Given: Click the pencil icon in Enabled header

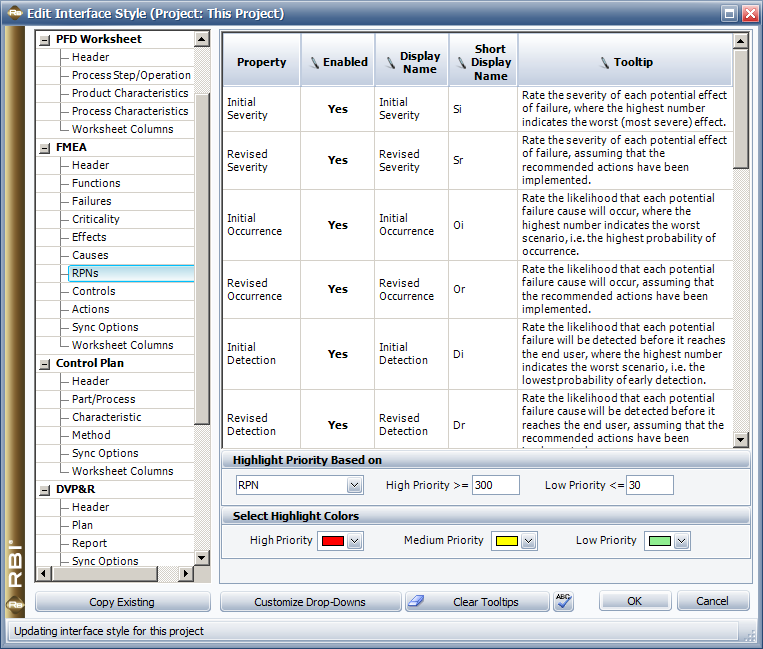Looking at the screenshot, I should tap(314, 62).
